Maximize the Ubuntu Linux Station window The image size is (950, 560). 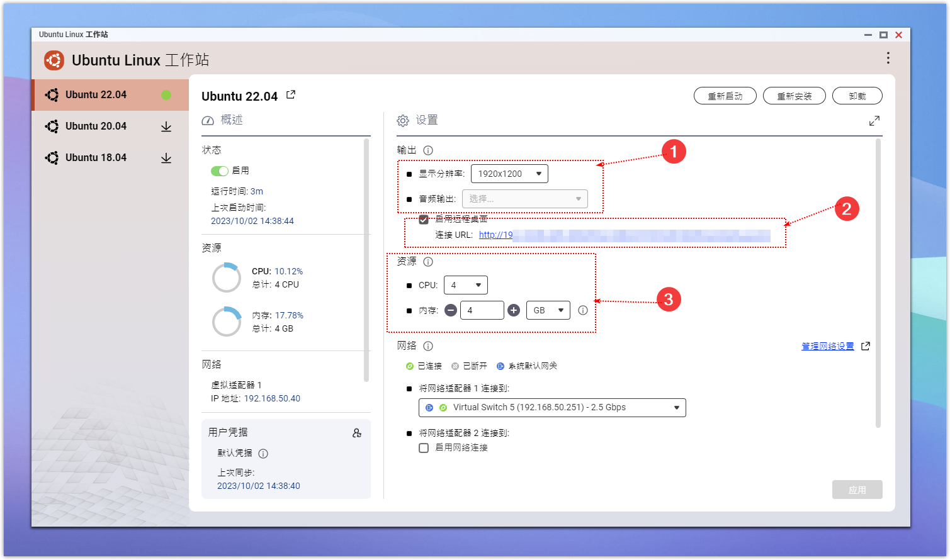(883, 35)
